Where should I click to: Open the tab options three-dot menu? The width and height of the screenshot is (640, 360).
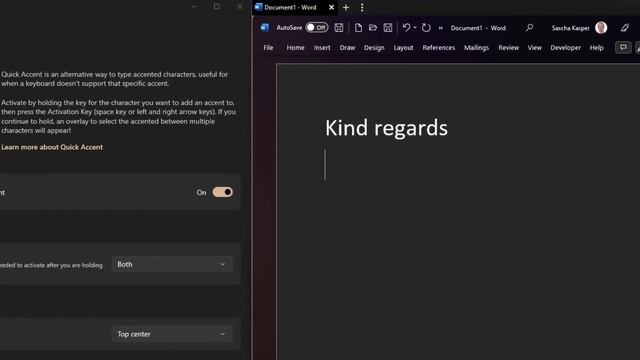click(x=362, y=7)
